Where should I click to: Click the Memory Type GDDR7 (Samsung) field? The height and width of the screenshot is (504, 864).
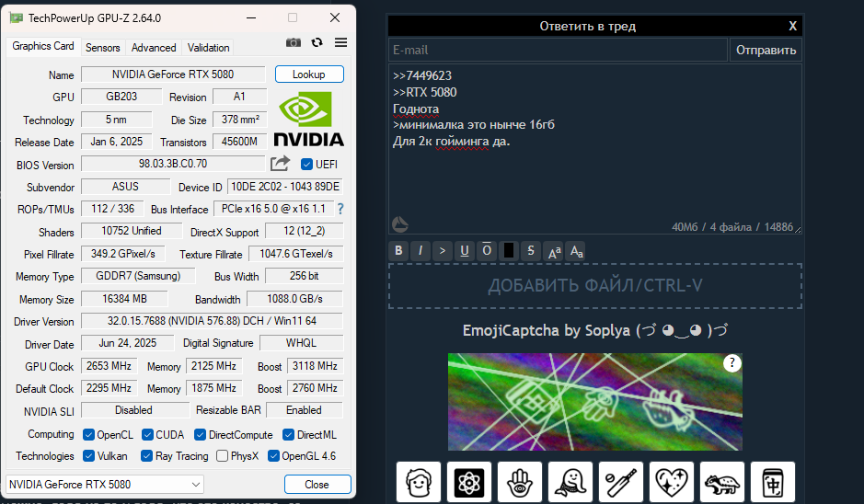(138, 275)
